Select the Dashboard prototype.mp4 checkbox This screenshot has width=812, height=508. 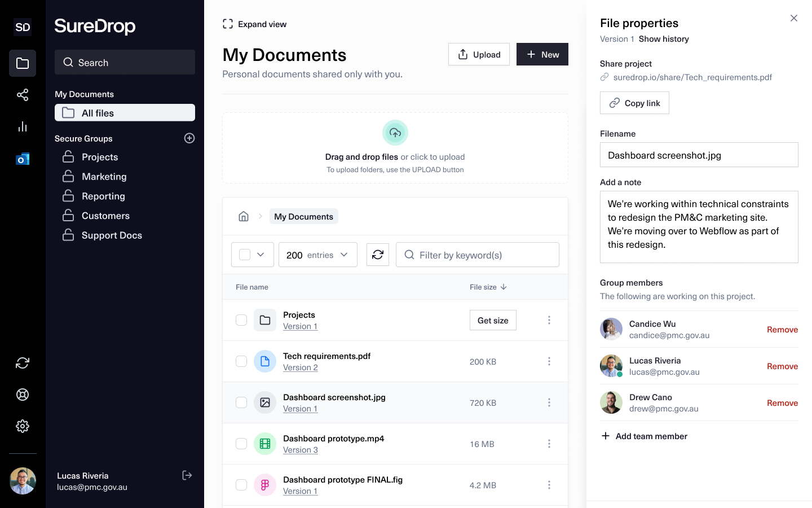click(x=241, y=444)
